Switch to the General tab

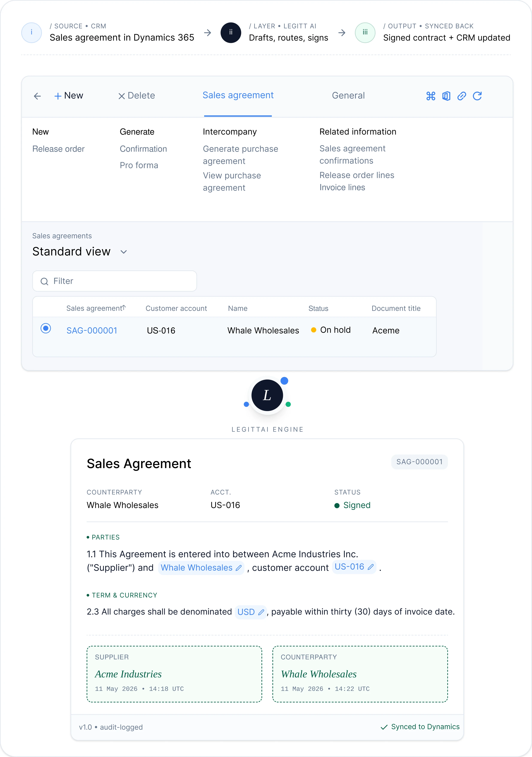point(348,96)
